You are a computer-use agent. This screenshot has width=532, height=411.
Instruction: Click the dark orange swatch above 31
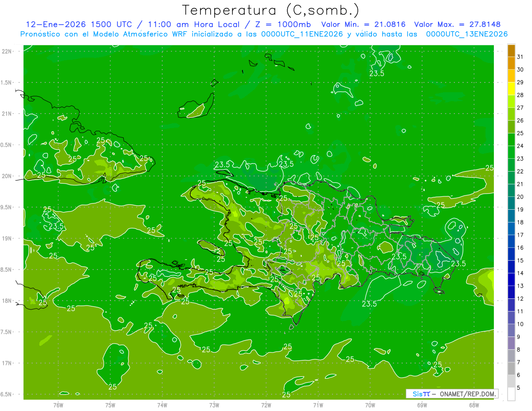coord(511,50)
